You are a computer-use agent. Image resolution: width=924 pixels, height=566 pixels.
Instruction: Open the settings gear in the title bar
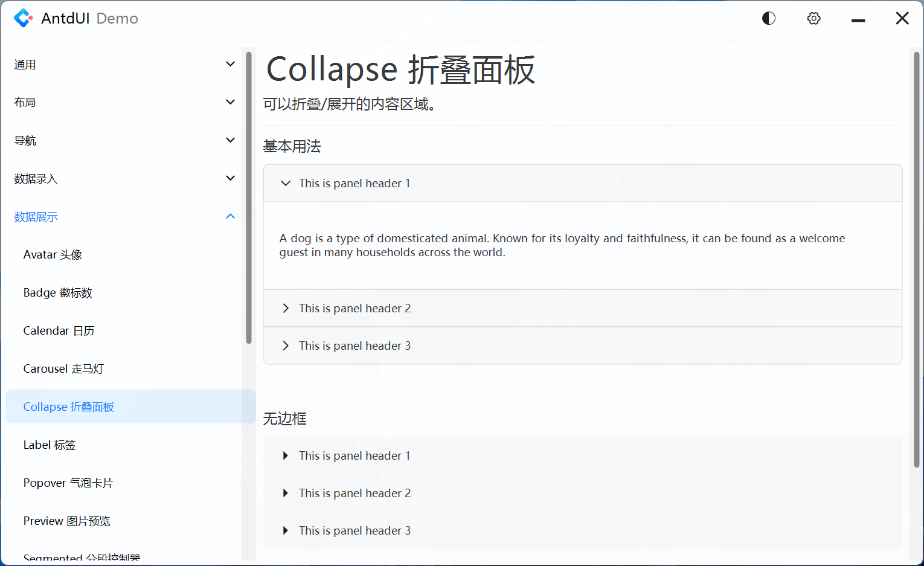tap(813, 18)
